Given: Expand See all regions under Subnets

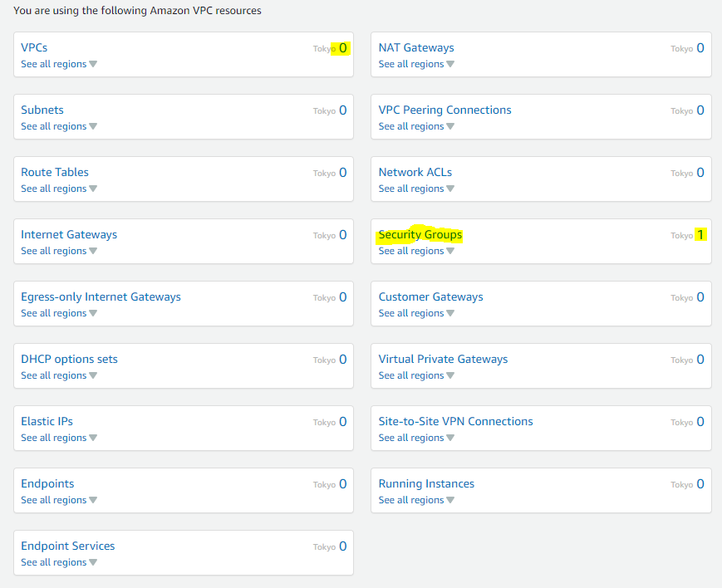Looking at the screenshot, I should click(x=59, y=126).
